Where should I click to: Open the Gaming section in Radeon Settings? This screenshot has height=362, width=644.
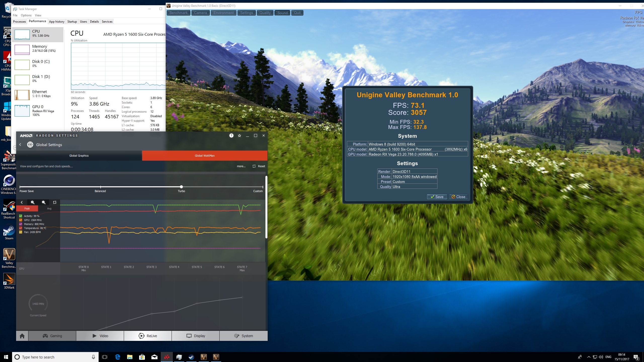(x=52, y=336)
